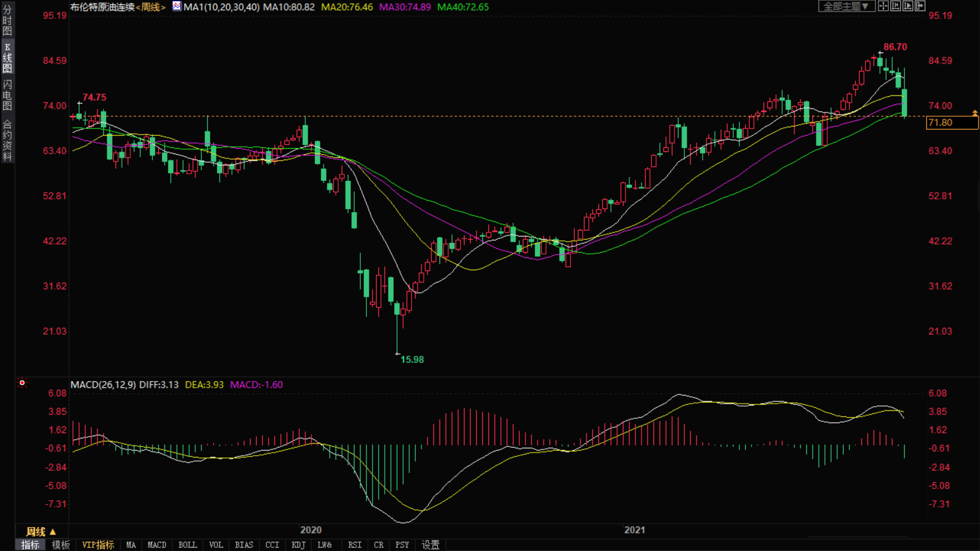Click the orange price marker arrow
Viewport: 980px width, 551px height.
(x=974, y=113)
